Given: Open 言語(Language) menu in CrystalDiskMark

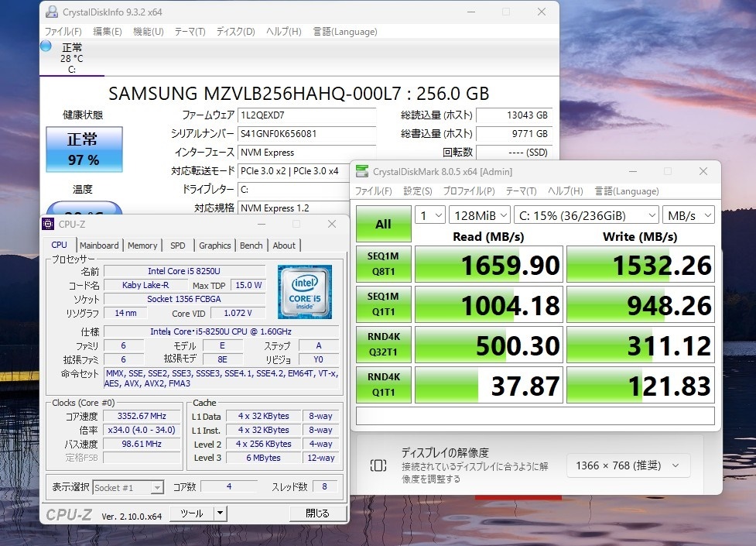Looking at the screenshot, I should pyautogui.click(x=627, y=191).
